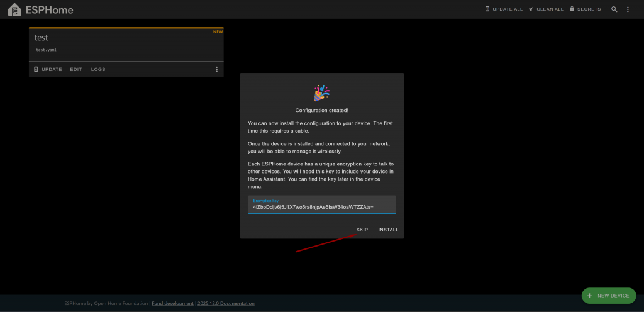
Task: Open the 2025.12.0 Documentation link
Action: (226, 303)
